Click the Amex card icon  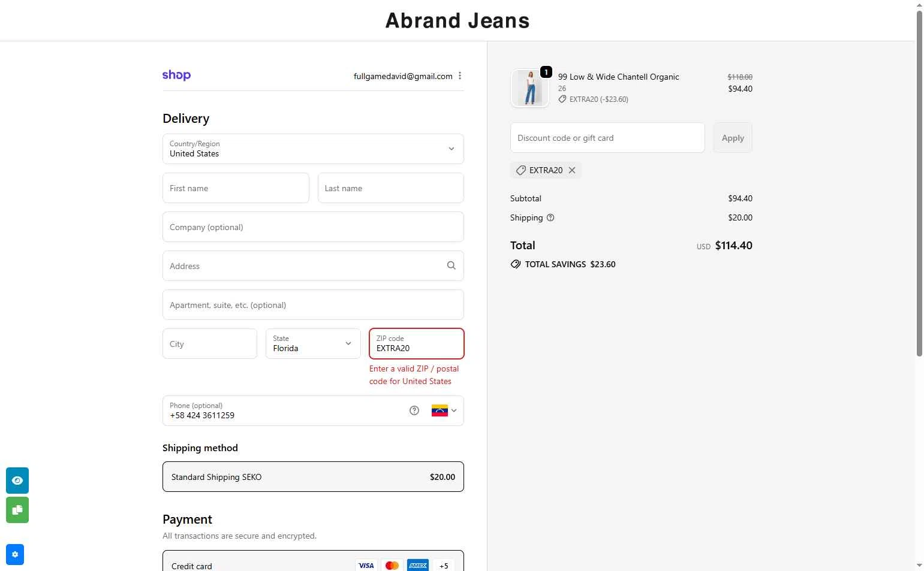pyautogui.click(x=418, y=565)
